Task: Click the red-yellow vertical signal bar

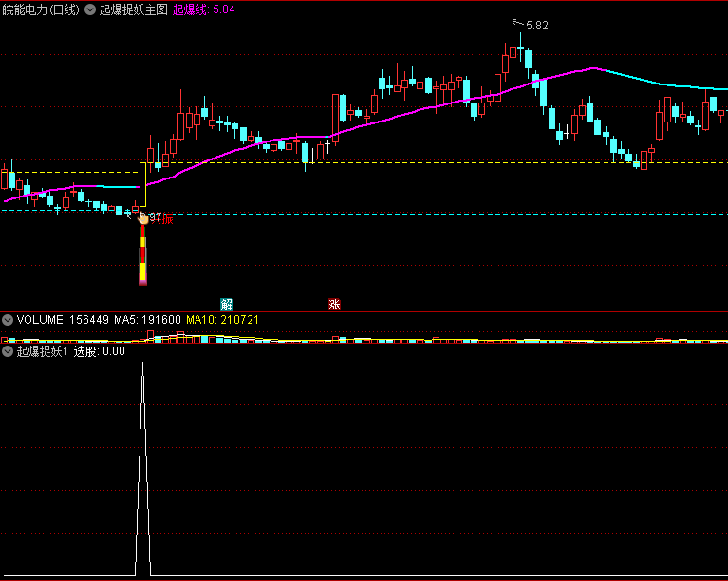Action: [142, 254]
